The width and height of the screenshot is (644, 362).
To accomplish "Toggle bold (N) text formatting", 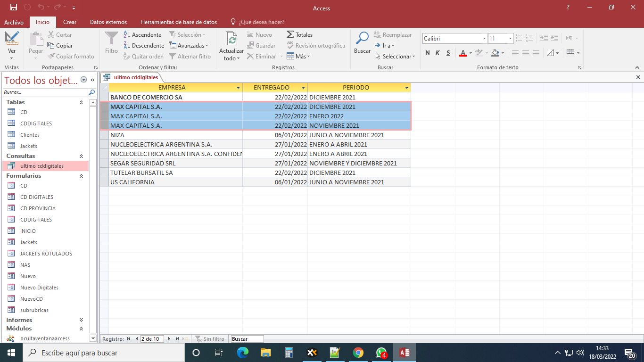I will tap(428, 53).
